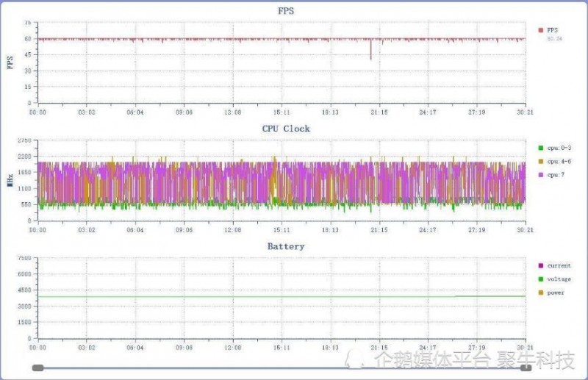588x380 pixels.
Task: Click the FPS chart title
Action: click(x=287, y=11)
